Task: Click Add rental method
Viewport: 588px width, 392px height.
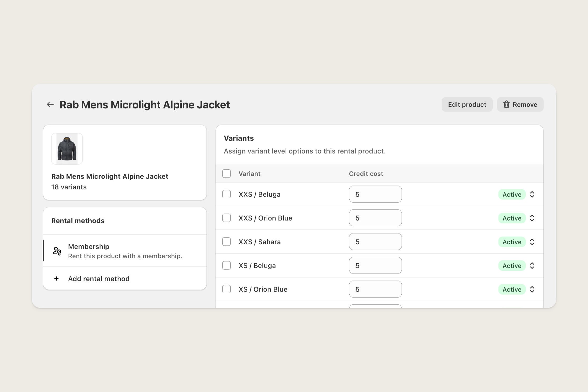Action: 125,279
